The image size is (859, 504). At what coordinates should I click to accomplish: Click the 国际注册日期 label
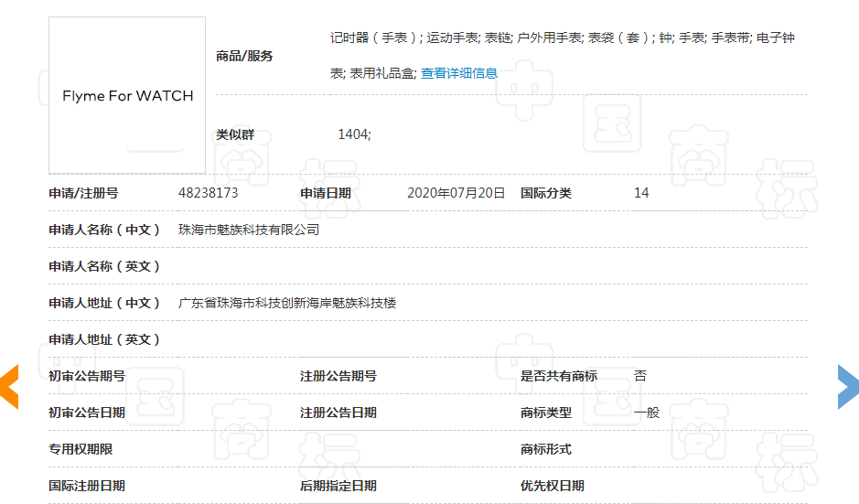(x=87, y=487)
